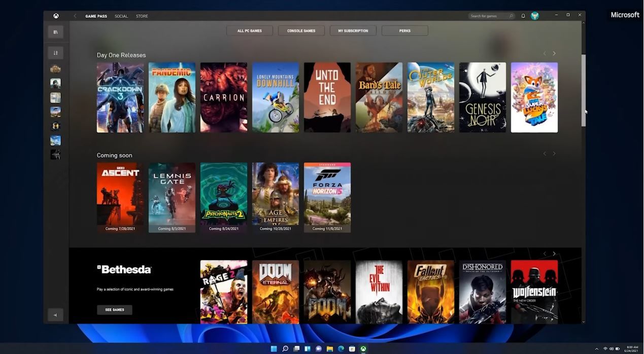
Task: Open the Fallout Tactics tile
Action: pos(431,292)
